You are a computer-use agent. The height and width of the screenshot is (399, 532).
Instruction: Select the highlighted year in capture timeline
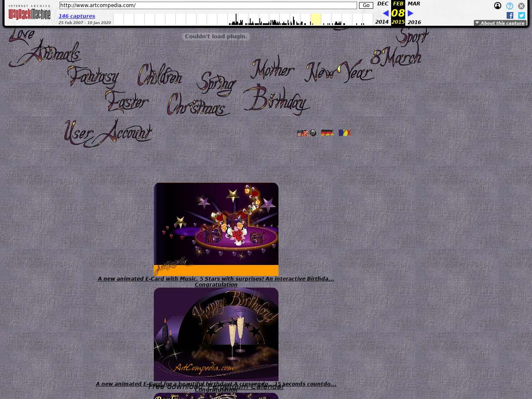pos(315,20)
